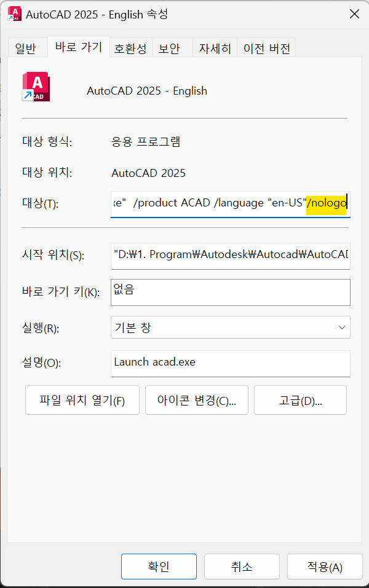
Task: Click 파일 위치 열기(F) button
Action: (82, 400)
